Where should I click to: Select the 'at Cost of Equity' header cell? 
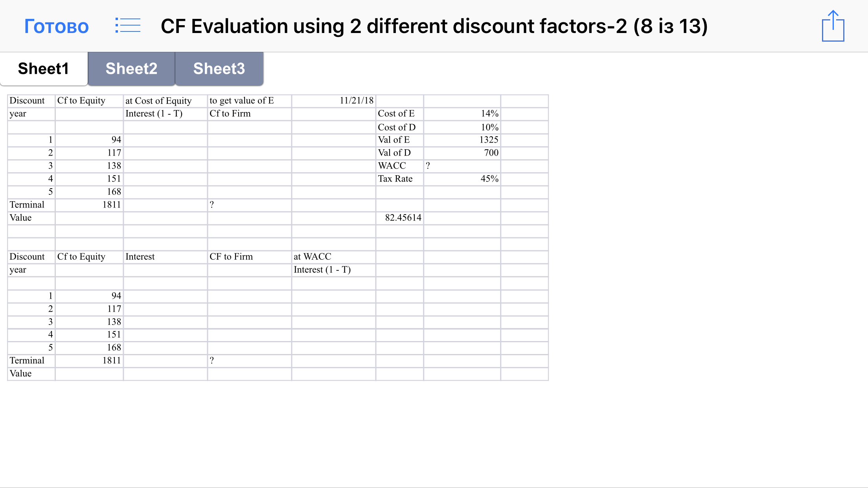coord(165,101)
